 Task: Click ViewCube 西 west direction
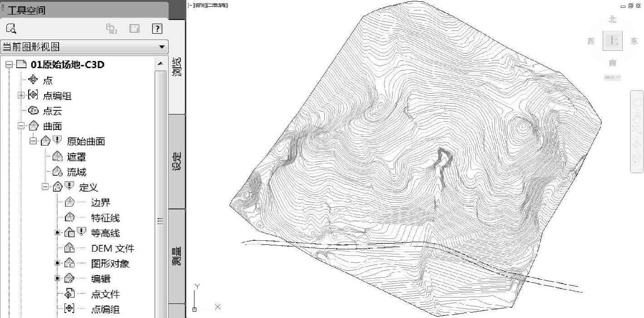tap(591, 41)
